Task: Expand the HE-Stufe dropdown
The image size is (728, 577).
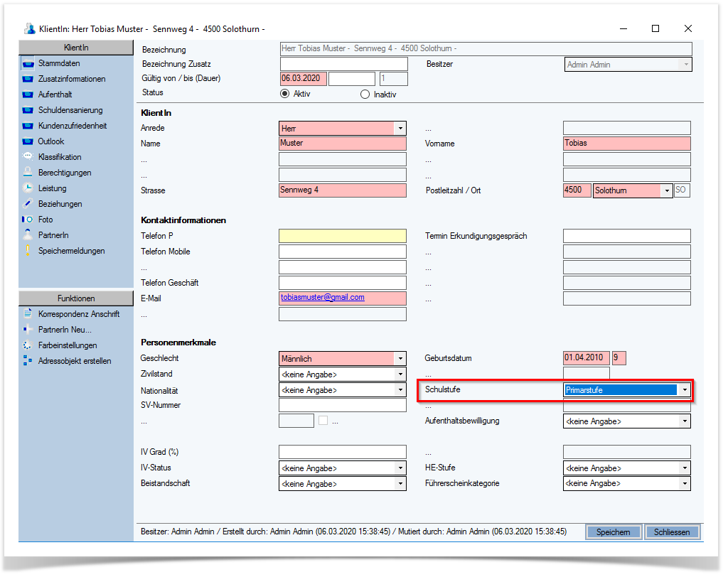Action: [x=685, y=468]
